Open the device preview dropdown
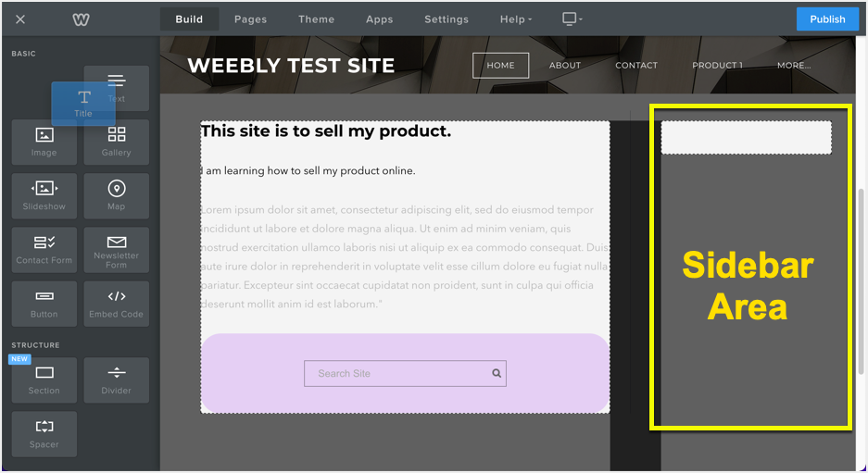 coord(572,19)
